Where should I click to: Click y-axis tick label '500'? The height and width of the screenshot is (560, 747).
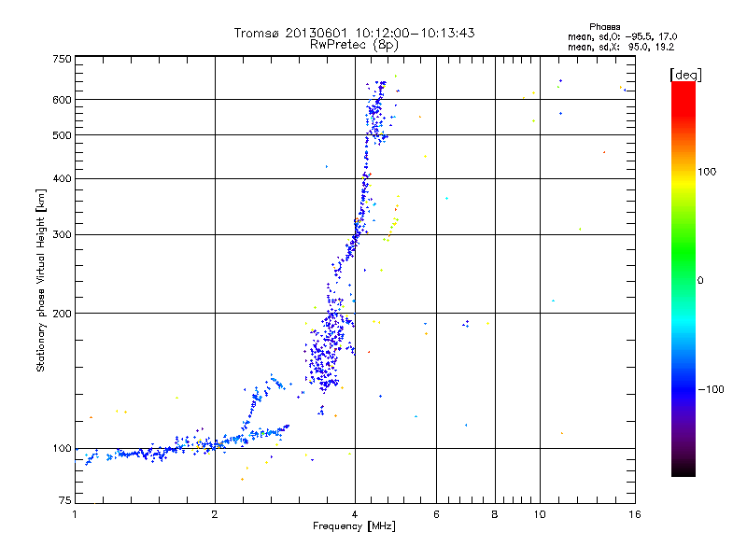[x=62, y=135]
